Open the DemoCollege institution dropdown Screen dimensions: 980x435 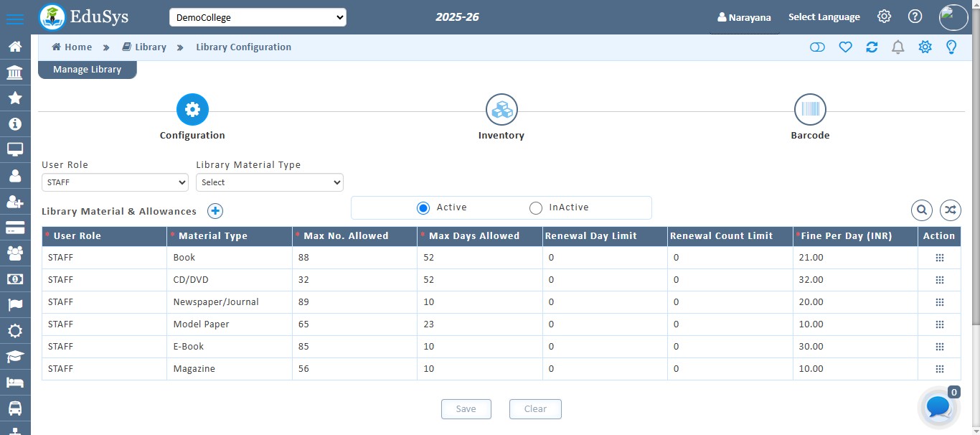258,17
